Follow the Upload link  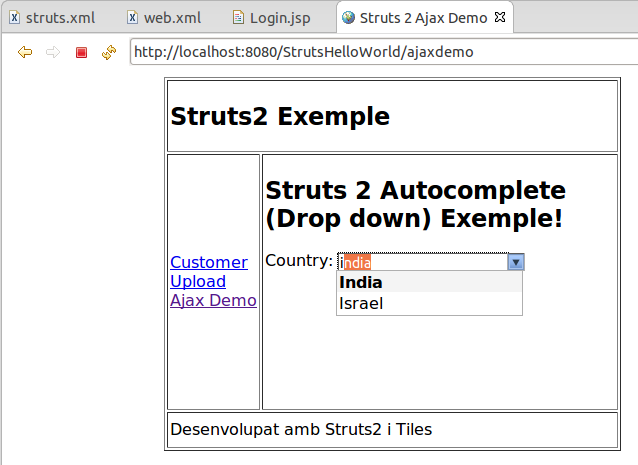pyautogui.click(x=198, y=281)
